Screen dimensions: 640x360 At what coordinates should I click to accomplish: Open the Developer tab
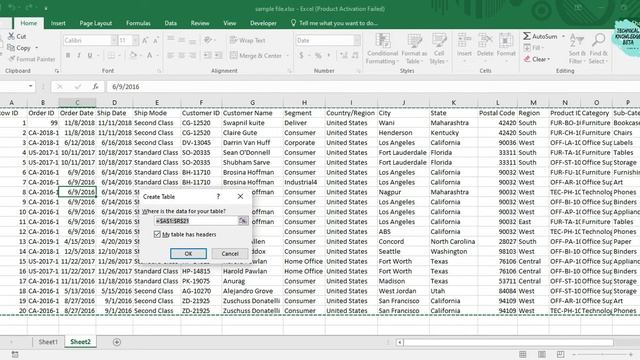click(x=263, y=23)
